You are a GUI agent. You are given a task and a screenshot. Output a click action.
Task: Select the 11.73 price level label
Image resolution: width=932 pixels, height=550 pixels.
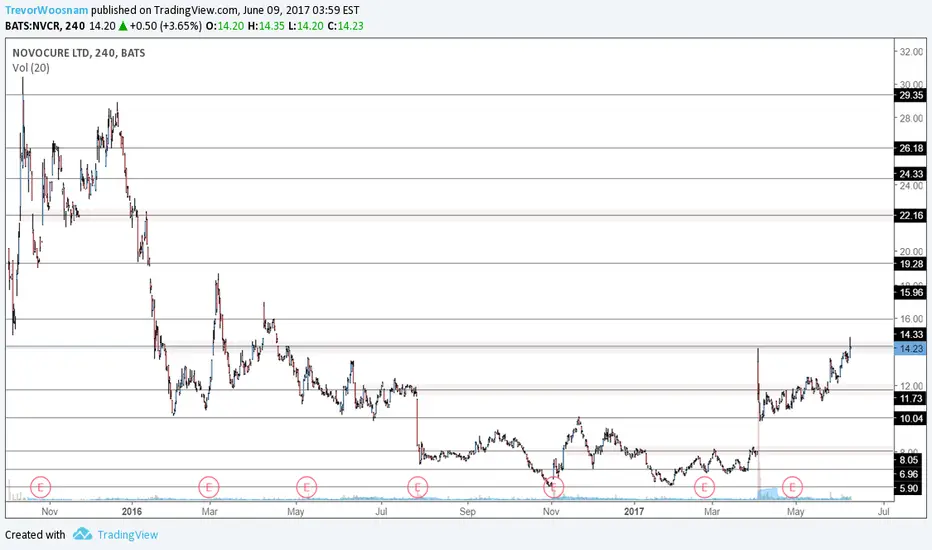coord(911,398)
